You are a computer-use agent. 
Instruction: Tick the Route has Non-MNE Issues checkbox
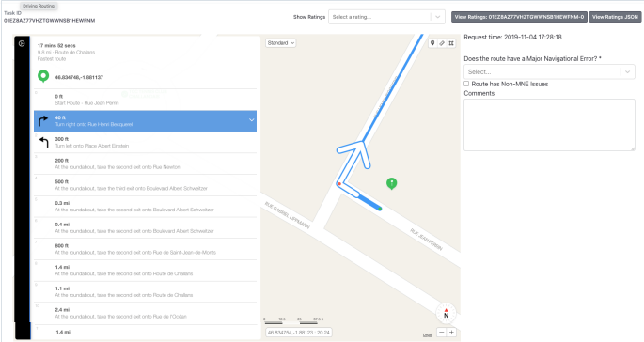466,84
